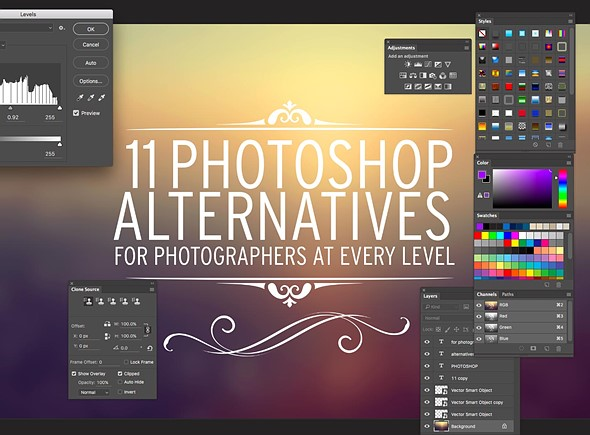Switch to the Paths tab

(508, 294)
